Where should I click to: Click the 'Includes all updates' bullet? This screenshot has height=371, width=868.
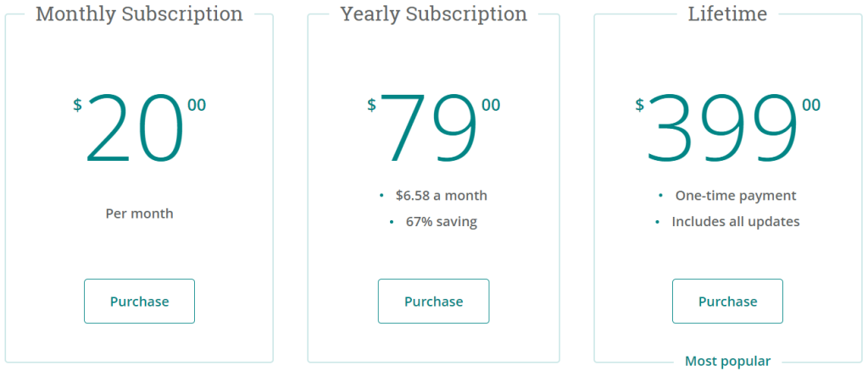[736, 222]
